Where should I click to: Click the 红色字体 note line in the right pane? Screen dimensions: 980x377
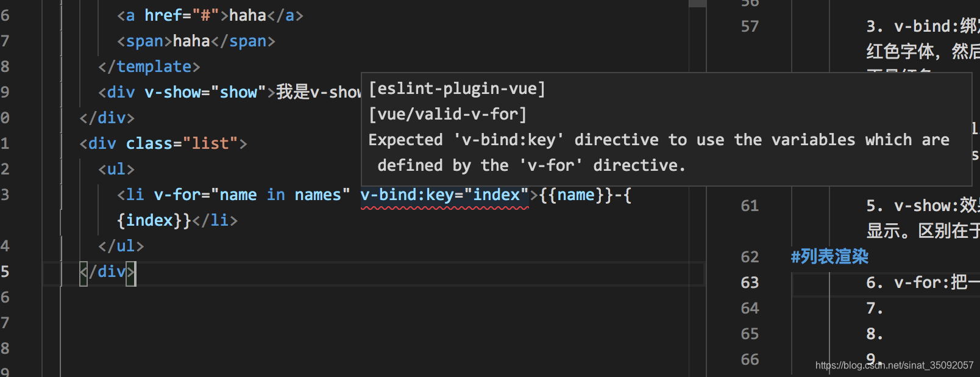(x=923, y=51)
